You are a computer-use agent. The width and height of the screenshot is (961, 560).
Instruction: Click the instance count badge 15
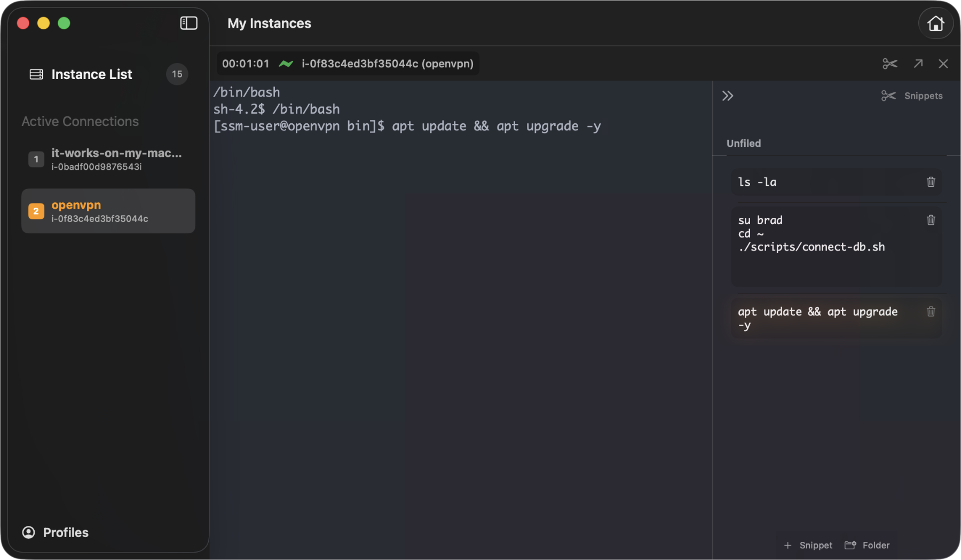(x=177, y=74)
